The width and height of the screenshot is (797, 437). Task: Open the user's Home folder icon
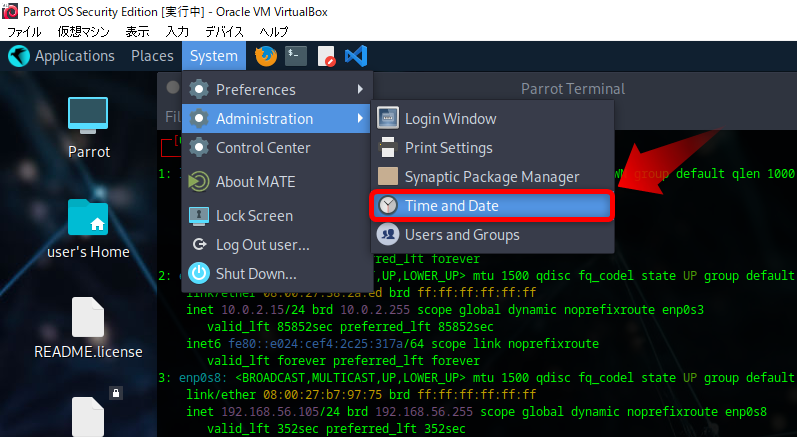pyautogui.click(x=88, y=217)
